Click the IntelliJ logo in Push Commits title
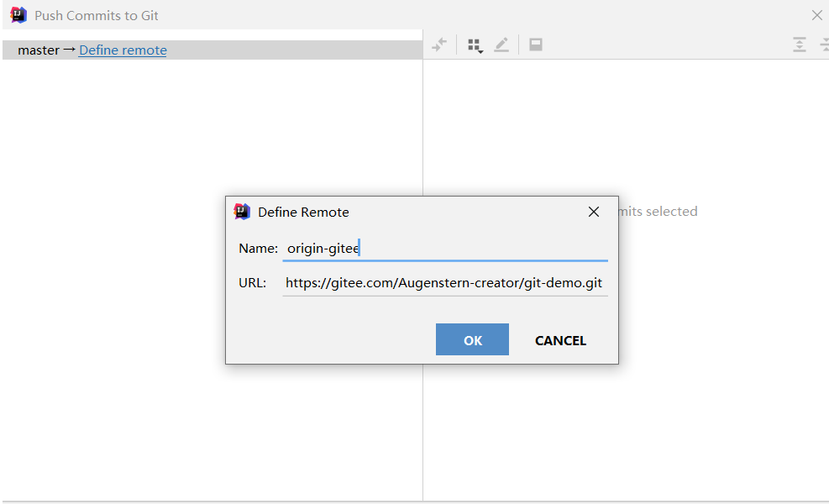 (x=18, y=15)
